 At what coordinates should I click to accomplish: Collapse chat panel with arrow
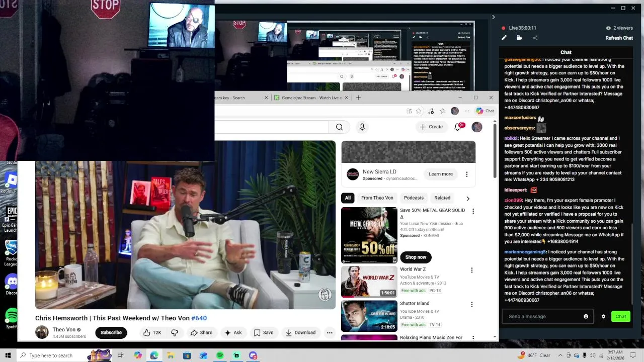(493, 17)
